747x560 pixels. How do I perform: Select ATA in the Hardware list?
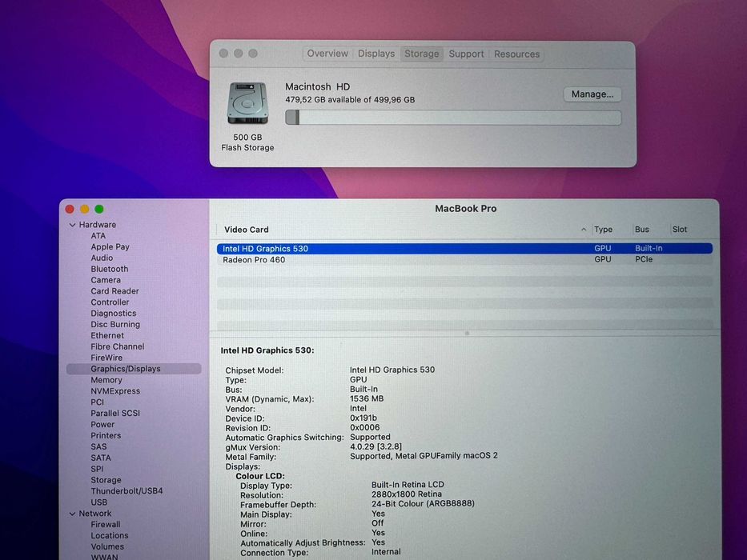pyautogui.click(x=98, y=236)
